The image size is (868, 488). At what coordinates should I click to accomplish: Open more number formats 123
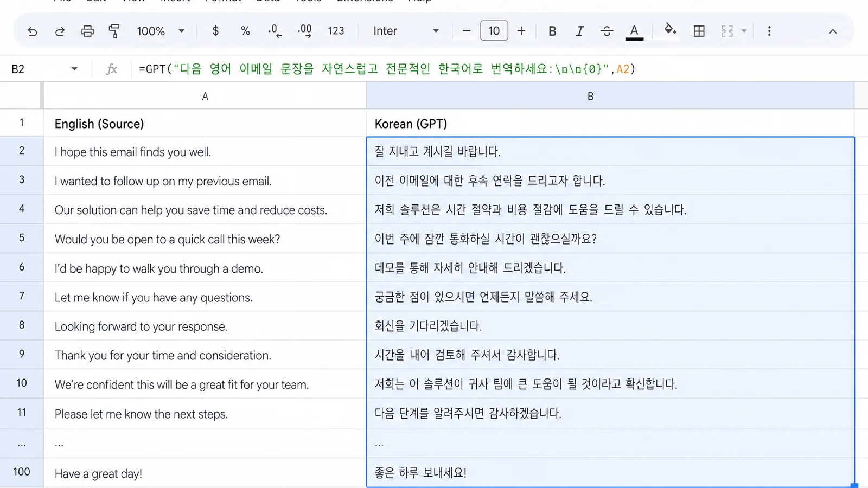[336, 31]
